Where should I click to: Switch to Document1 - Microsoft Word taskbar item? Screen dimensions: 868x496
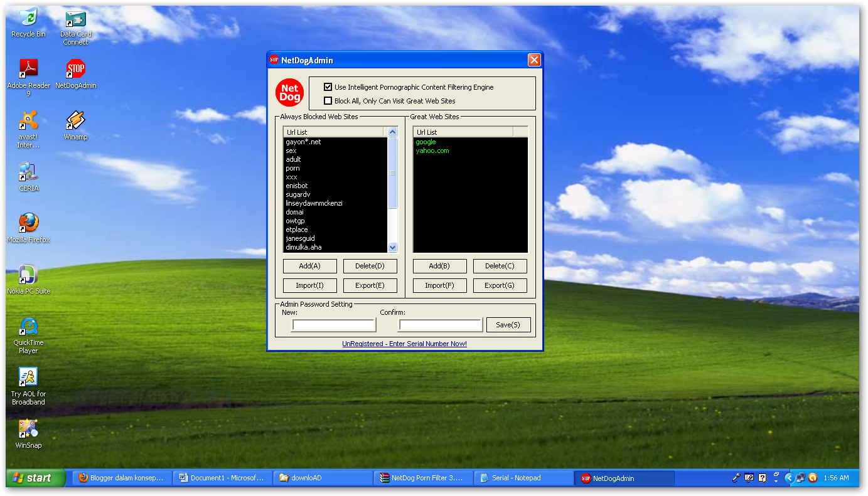coord(222,478)
